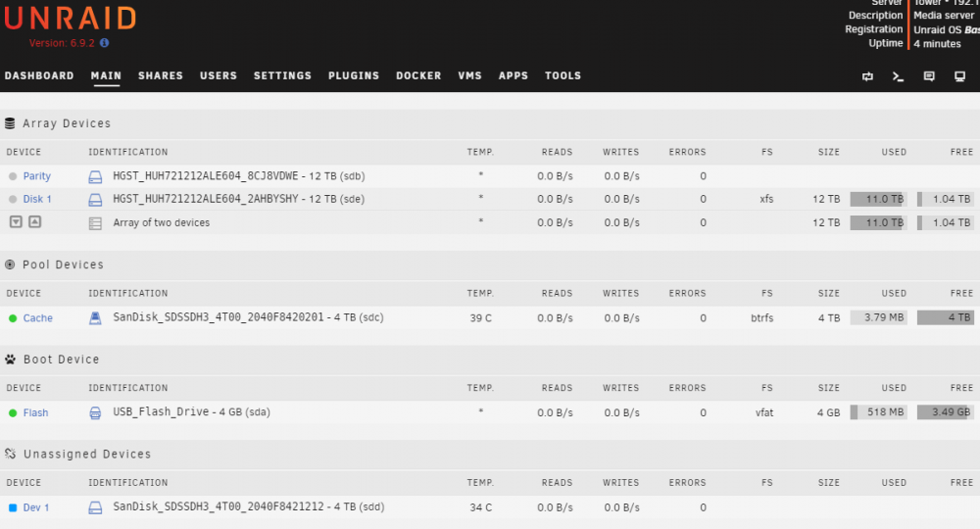Click the blue status square for Dev 1
The height and width of the screenshot is (529, 980).
click(x=13, y=507)
